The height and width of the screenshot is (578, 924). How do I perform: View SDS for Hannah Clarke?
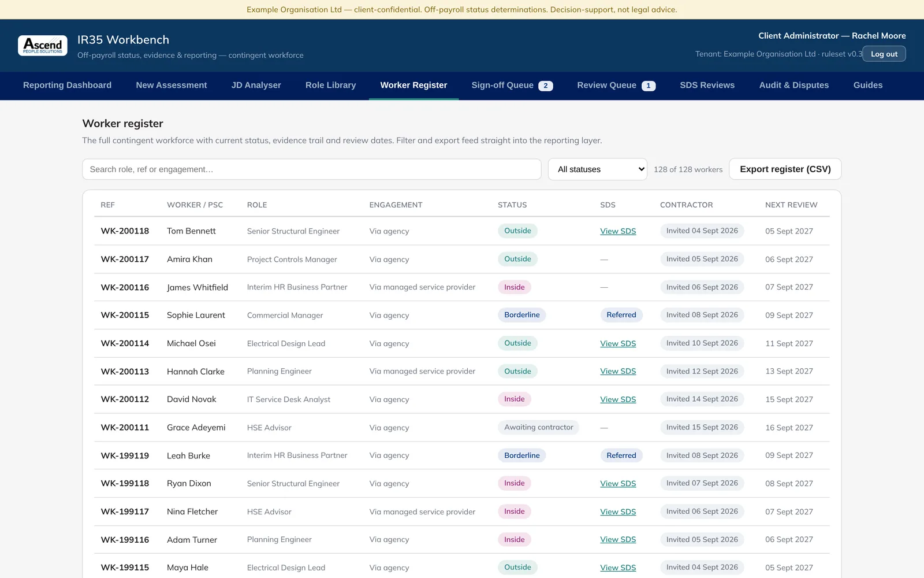coord(618,371)
